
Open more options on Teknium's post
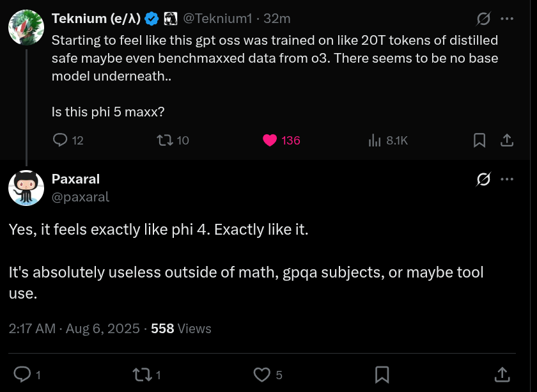coord(507,19)
